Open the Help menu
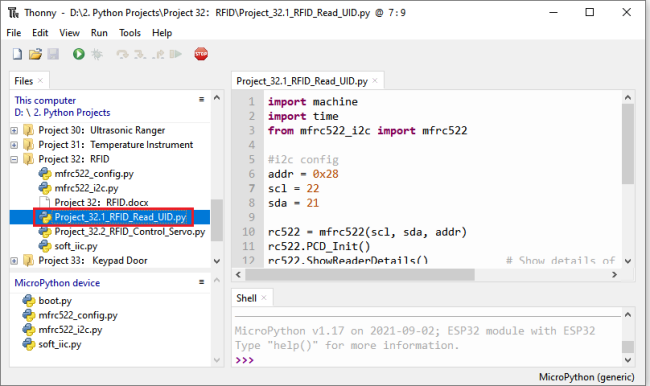The height and width of the screenshot is (386, 650). 162,33
